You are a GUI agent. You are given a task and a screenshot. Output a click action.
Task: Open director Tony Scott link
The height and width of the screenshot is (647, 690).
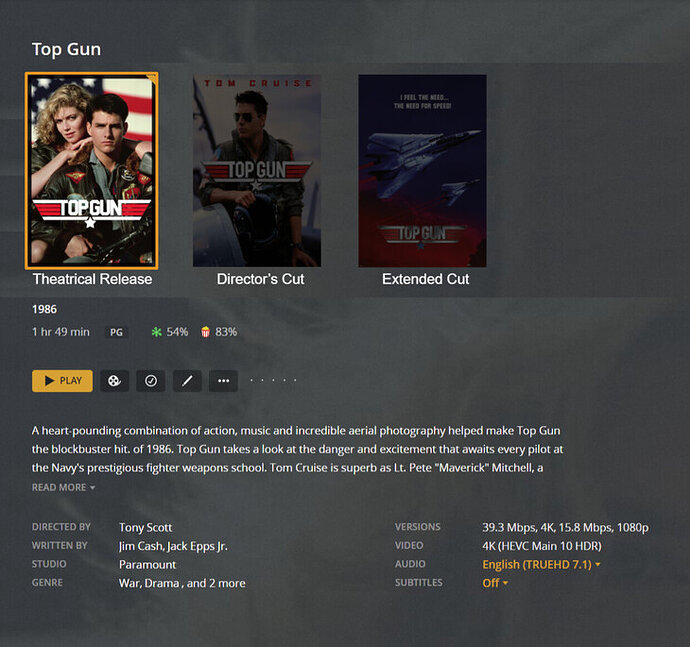[145, 527]
